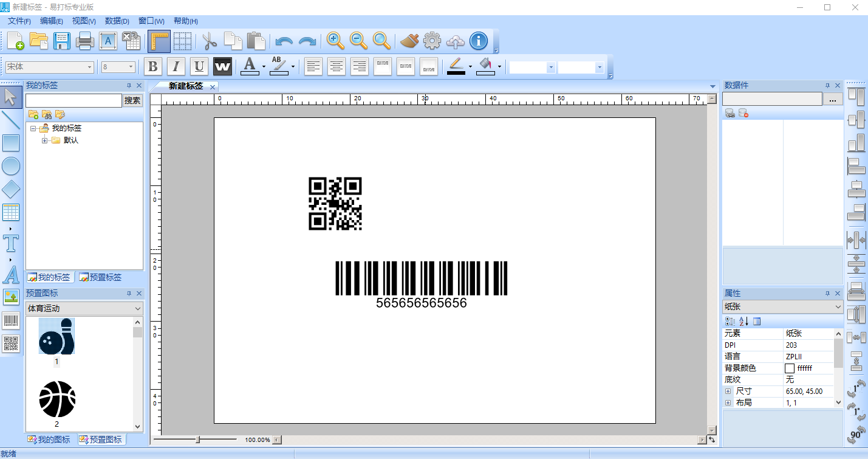This screenshot has width=868, height=459.
Task: Click the background color ffffff swatch
Action: tap(790, 368)
